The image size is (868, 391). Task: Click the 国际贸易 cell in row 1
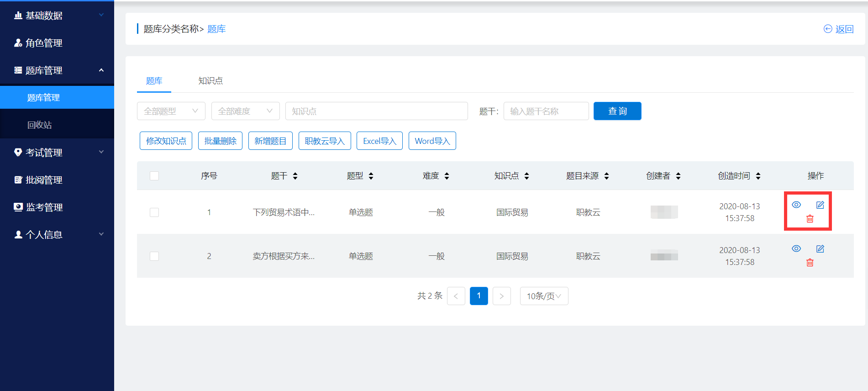tap(512, 212)
